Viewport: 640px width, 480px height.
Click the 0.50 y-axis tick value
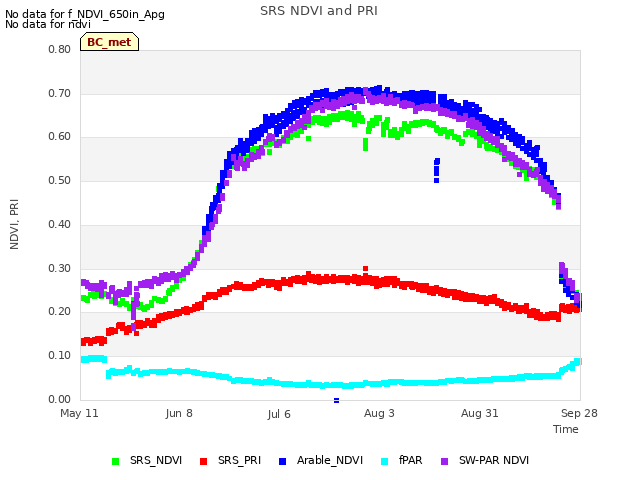[x=60, y=180]
